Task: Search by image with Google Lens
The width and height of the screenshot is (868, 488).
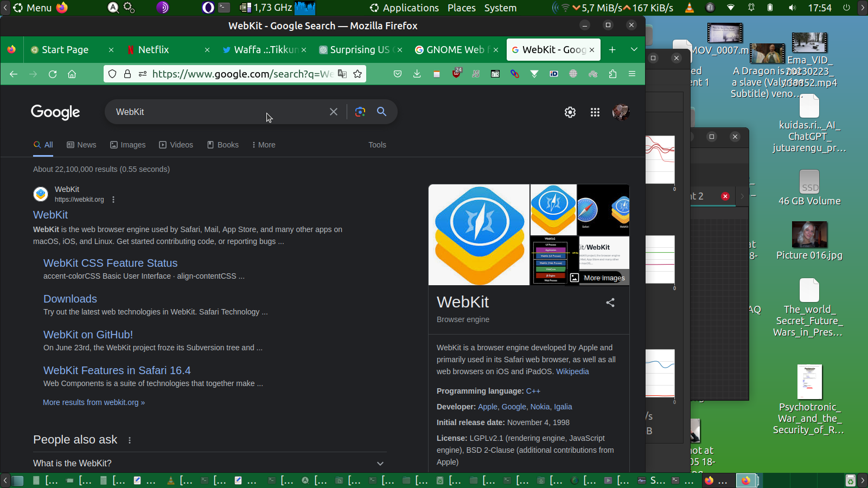Action: click(x=360, y=112)
